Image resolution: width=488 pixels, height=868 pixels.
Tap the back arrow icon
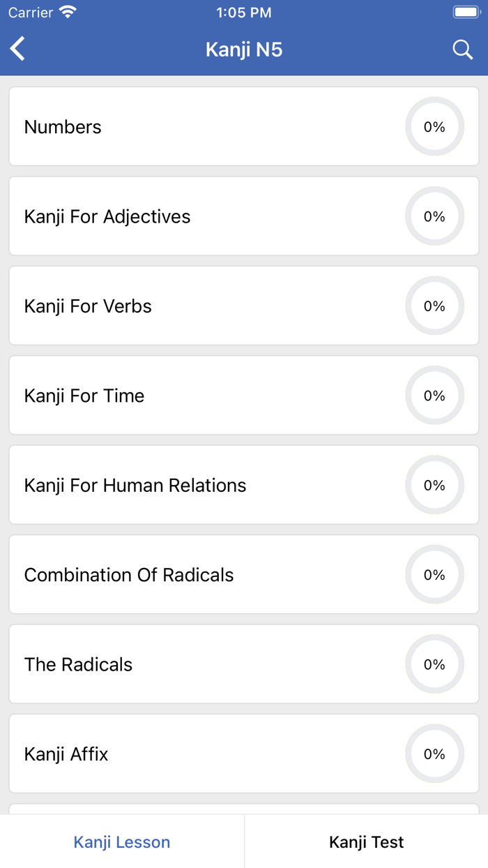pyautogui.click(x=18, y=50)
